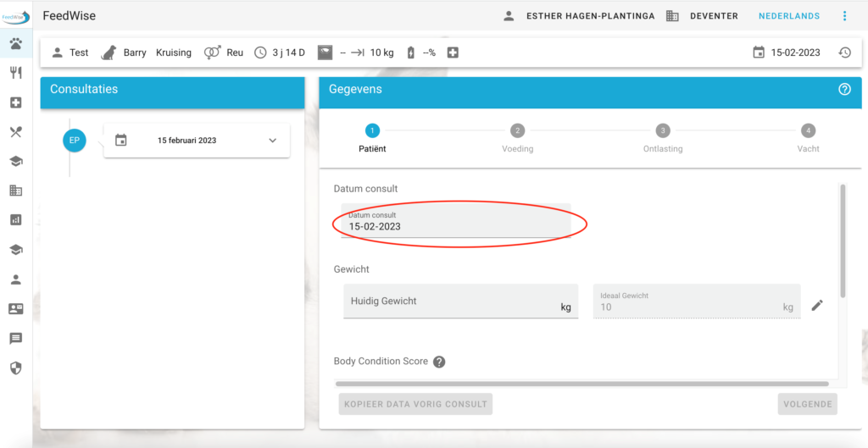Click the vertical scrollbar in Gegevens panel
This screenshot has width=868, height=448.
843,241
